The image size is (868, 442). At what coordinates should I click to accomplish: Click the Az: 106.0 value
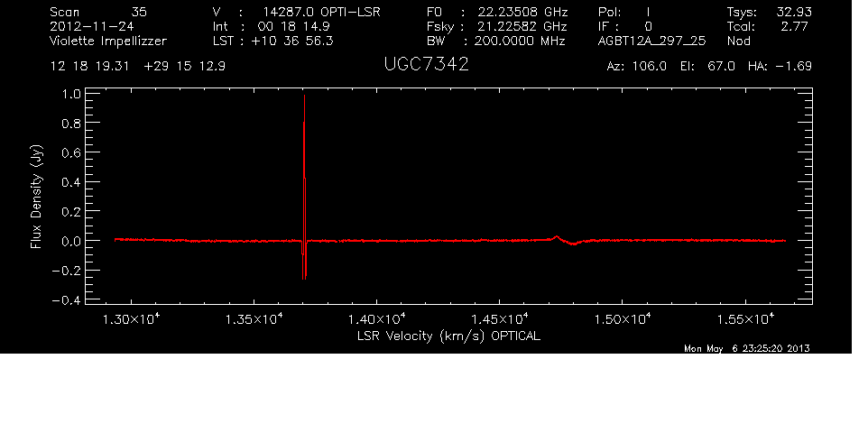[x=637, y=67]
